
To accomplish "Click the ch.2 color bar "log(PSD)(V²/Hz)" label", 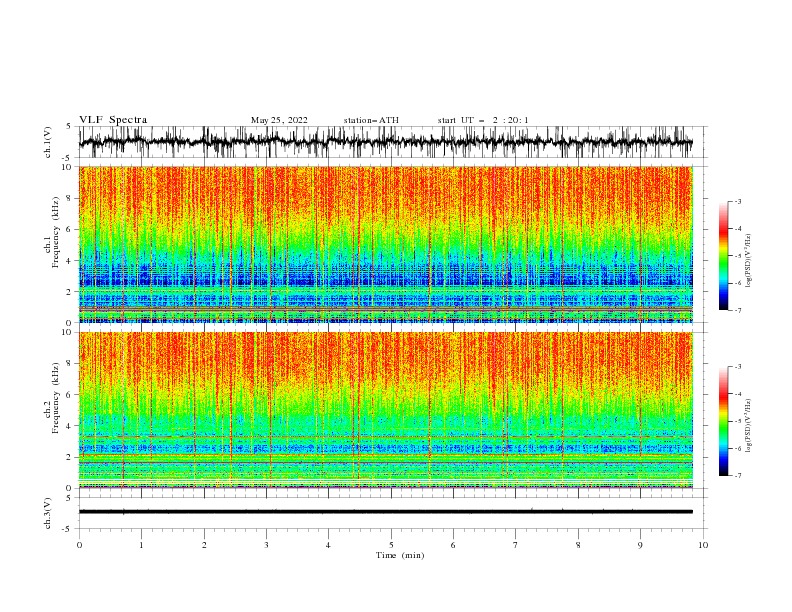I will tap(749, 426).
